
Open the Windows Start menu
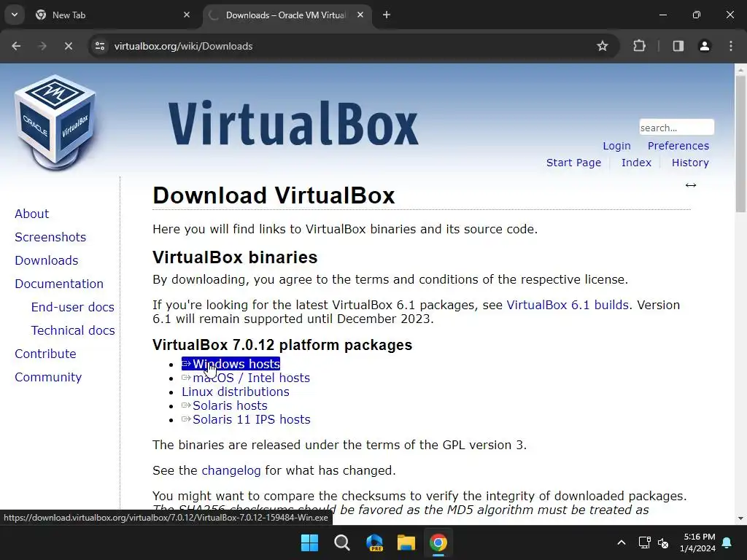309,542
